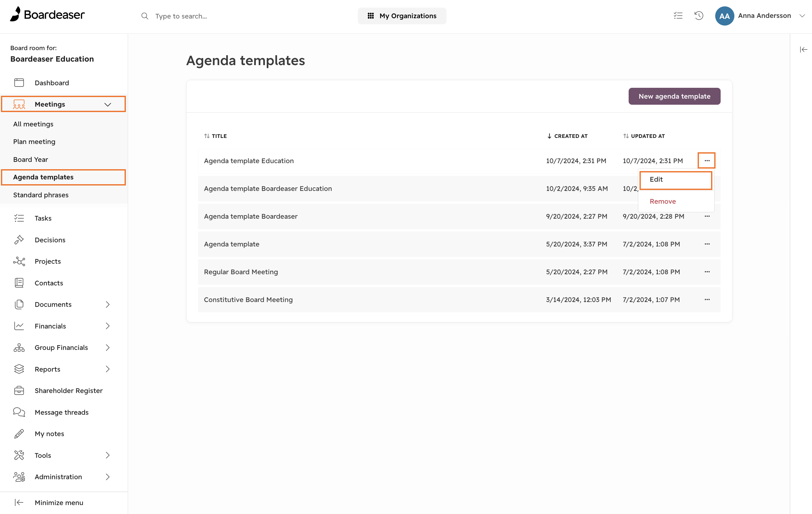Open Standard phrases page

coord(41,195)
